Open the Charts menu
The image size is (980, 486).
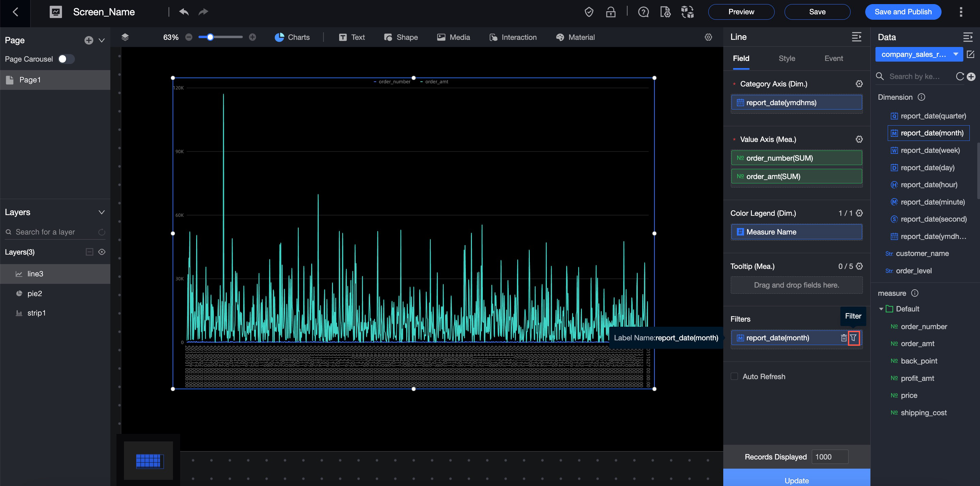coord(292,37)
